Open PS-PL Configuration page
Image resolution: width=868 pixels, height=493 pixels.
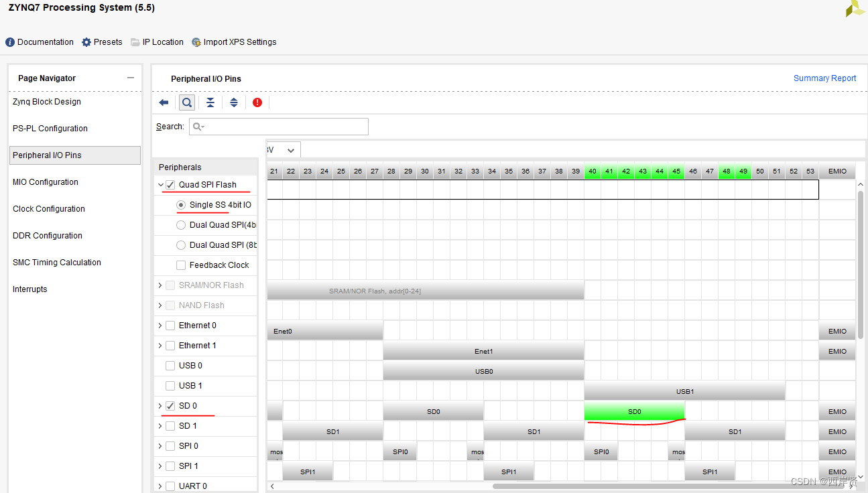pos(50,129)
